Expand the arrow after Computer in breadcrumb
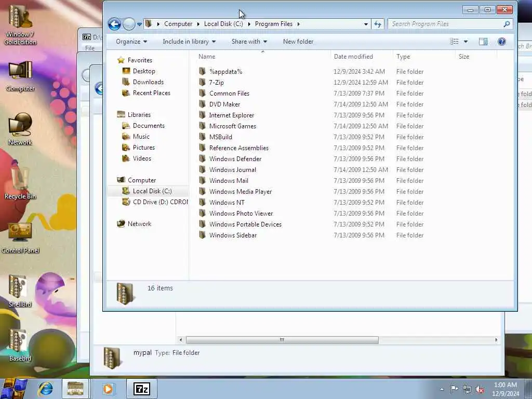The image size is (532, 399). click(x=198, y=24)
